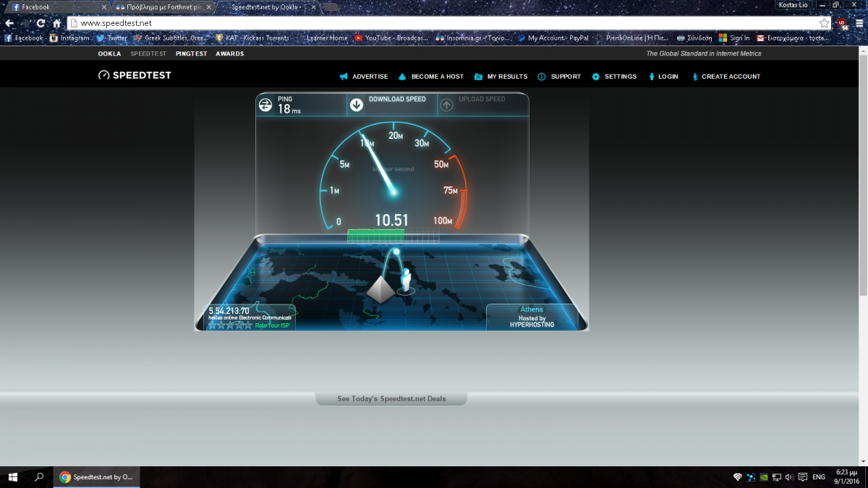
Task: Select the SPEEDTEST top nav item
Action: click(x=148, y=53)
